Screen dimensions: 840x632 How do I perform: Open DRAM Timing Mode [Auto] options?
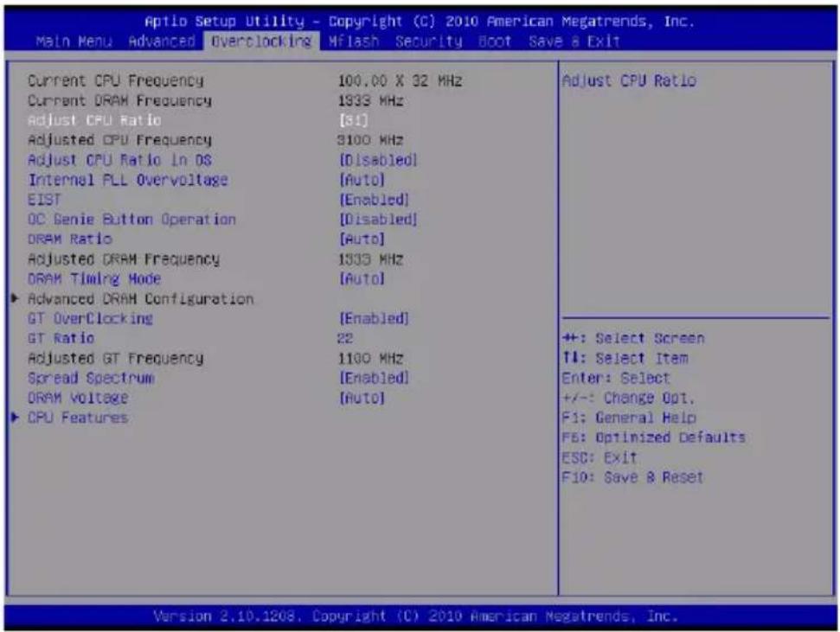(x=362, y=278)
